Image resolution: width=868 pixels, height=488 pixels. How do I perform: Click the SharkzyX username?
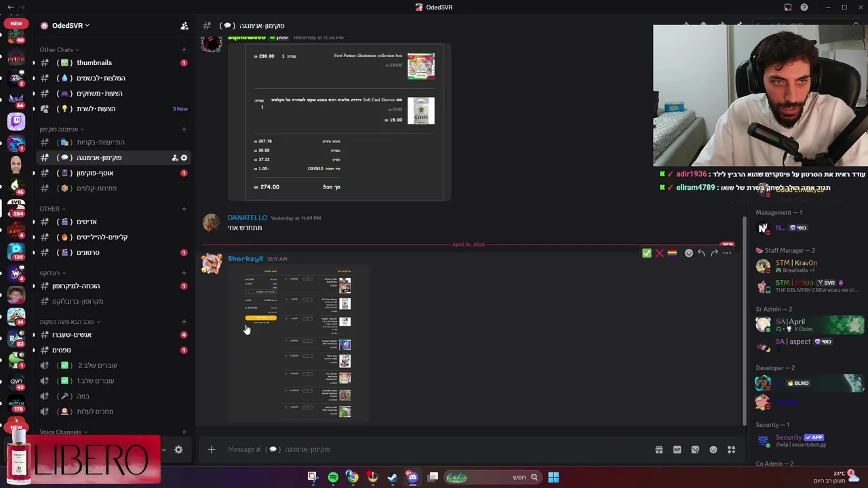coord(245,259)
